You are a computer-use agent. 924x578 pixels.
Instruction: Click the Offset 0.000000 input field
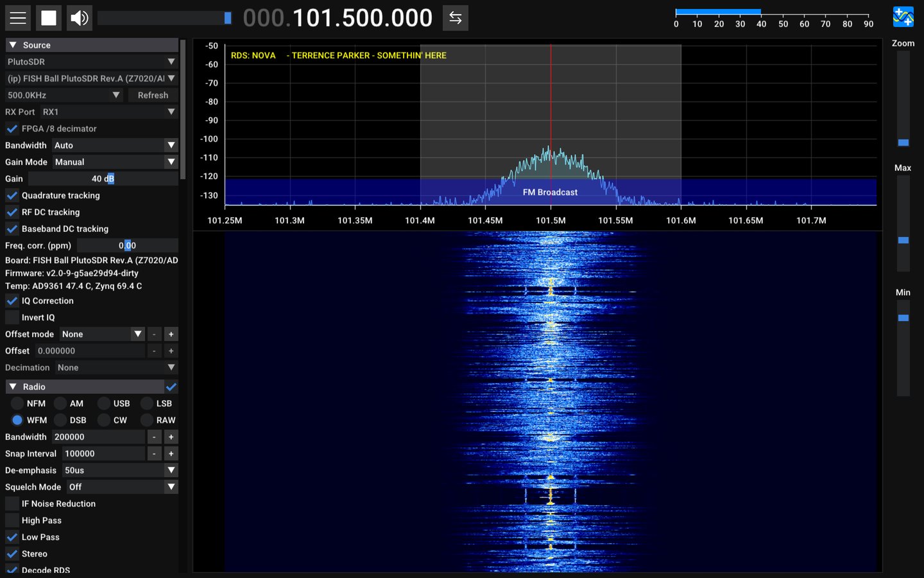pos(90,351)
